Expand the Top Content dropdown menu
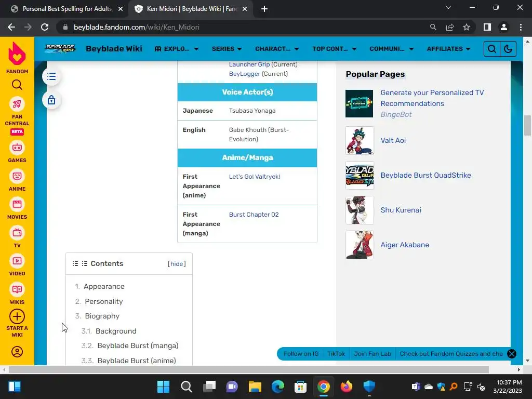Screen dimensions: 532x399 click(334, 49)
